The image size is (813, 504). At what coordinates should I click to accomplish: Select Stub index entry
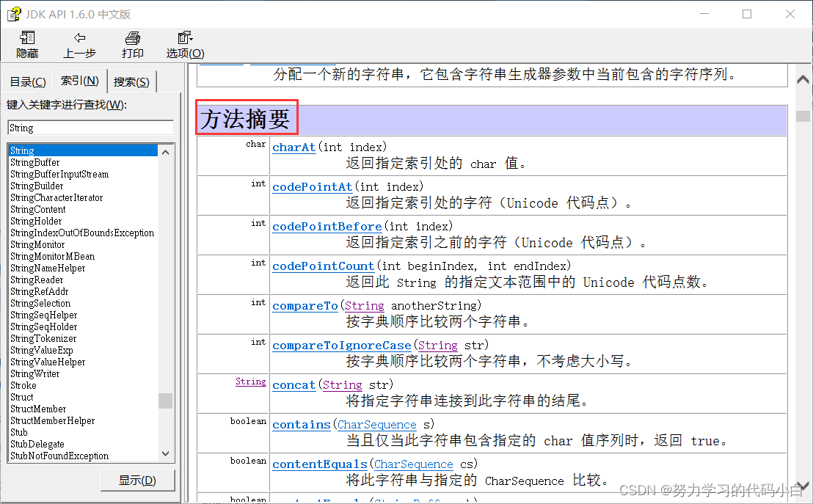pyautogui.click(x=18, y=432)
